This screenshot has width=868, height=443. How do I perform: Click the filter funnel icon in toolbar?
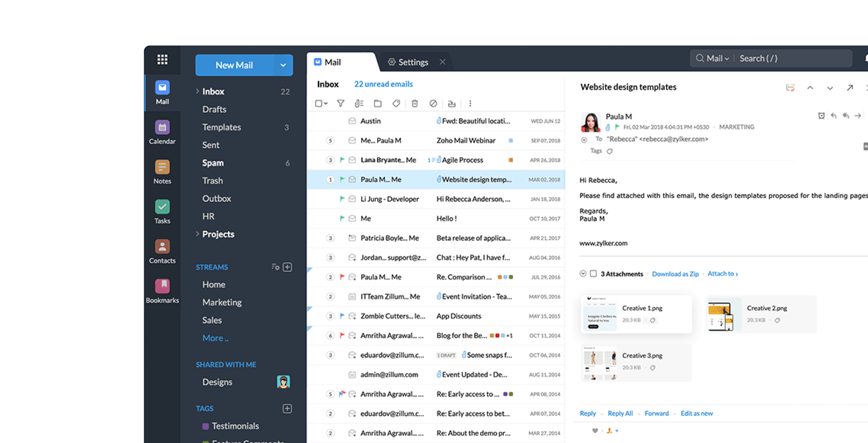click(340, 104)
